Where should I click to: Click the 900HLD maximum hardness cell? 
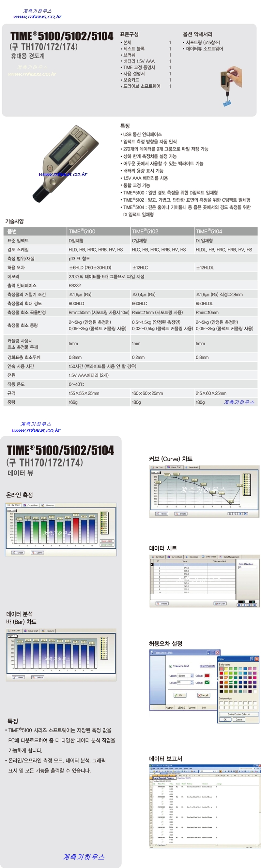(99, 303)
